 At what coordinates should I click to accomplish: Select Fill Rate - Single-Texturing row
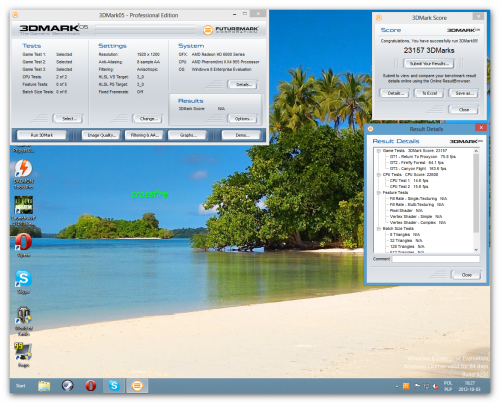coord(418,199)
